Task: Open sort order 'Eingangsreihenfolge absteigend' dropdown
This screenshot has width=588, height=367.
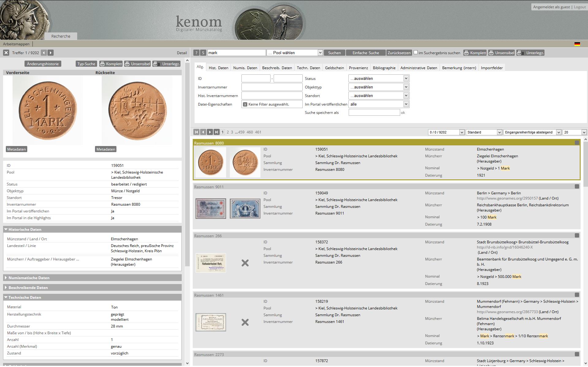Action: pos(532,132)
